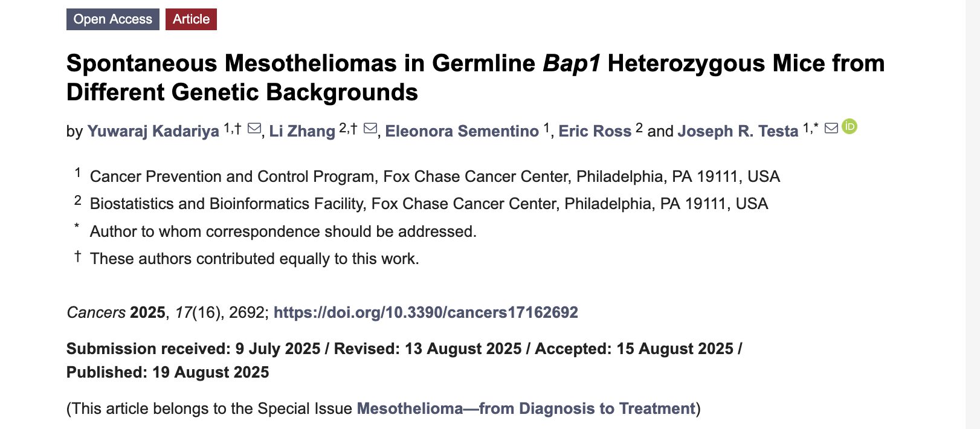
Task: Click the Cancer Prevention and Control Program affiliation
Action: point(434,176)
